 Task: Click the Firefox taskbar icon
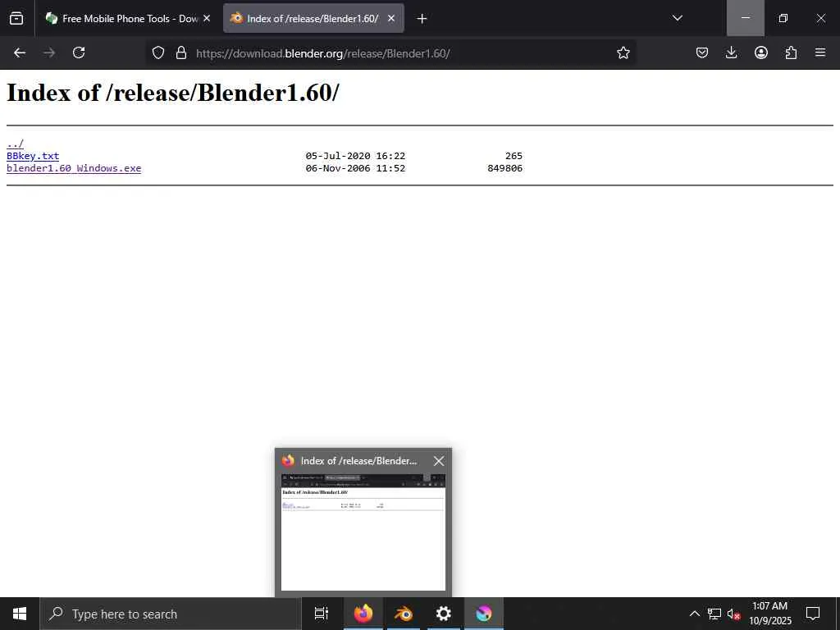click(x=363, y=614)
